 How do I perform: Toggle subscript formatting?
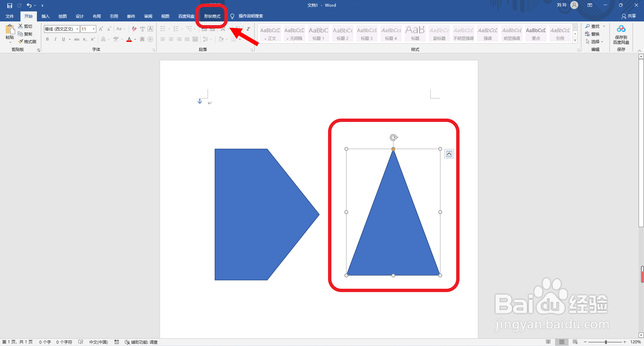[x=85, y=39]
